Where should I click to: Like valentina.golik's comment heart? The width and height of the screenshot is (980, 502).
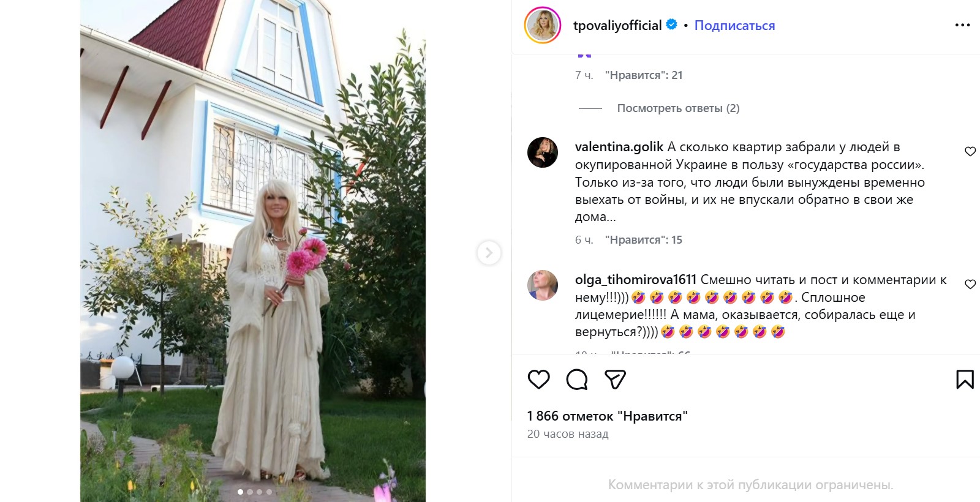[970, 151]
